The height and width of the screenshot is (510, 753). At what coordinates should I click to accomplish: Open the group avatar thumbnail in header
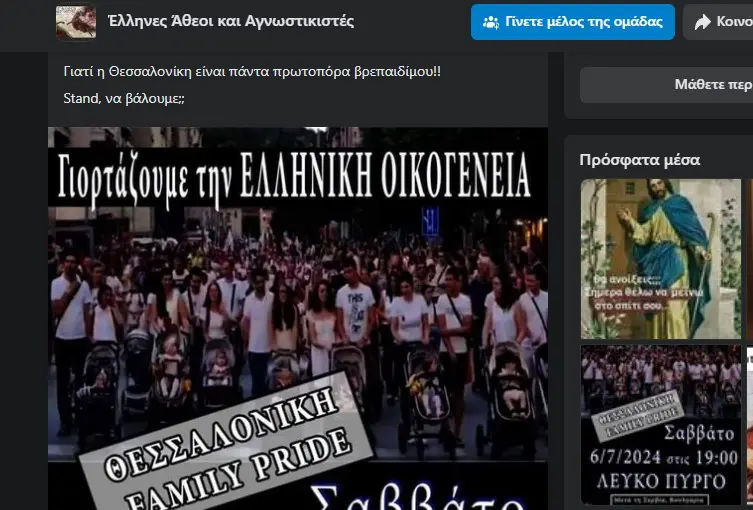pos(76,22)
